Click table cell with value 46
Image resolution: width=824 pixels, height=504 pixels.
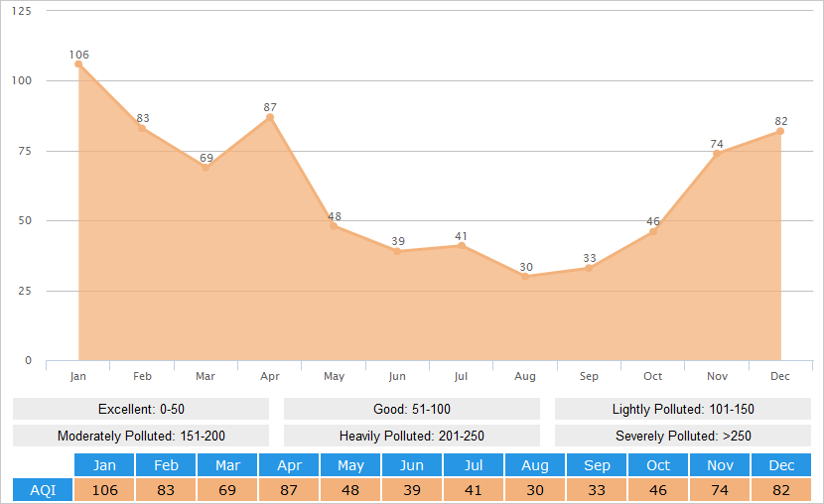(658, 490)
